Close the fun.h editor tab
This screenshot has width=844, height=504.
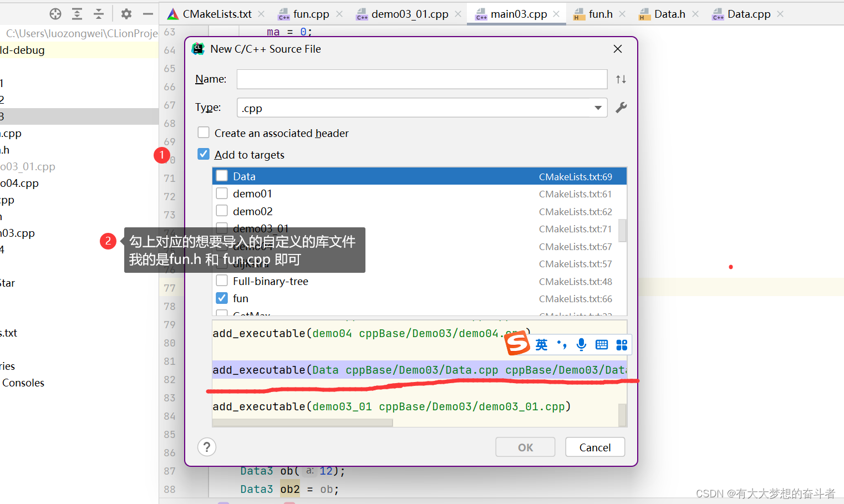pos(622,14)
